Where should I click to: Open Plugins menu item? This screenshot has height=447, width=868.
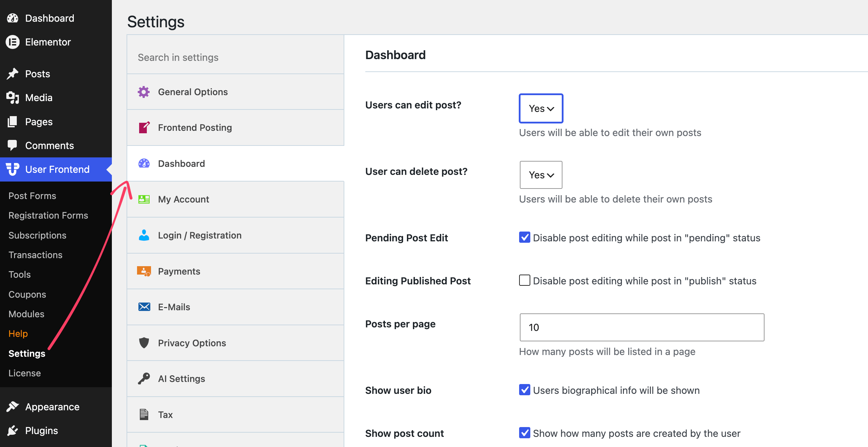[56, 431]
